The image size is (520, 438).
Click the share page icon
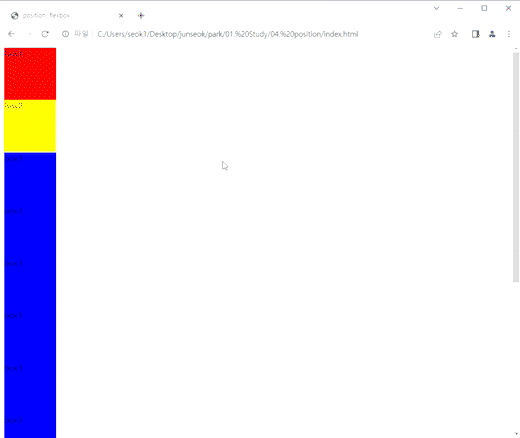[x=438, y=34]
